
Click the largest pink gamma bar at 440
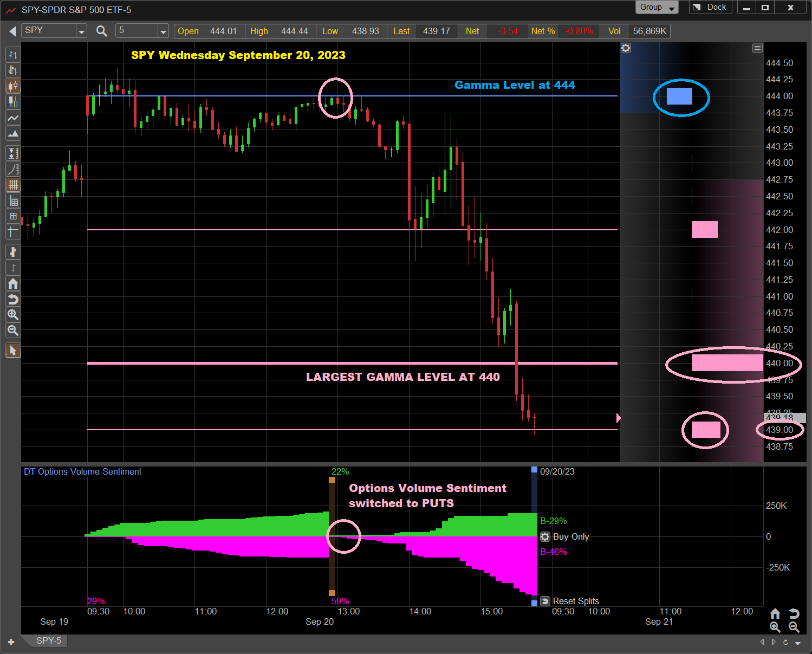click(727, 363)
